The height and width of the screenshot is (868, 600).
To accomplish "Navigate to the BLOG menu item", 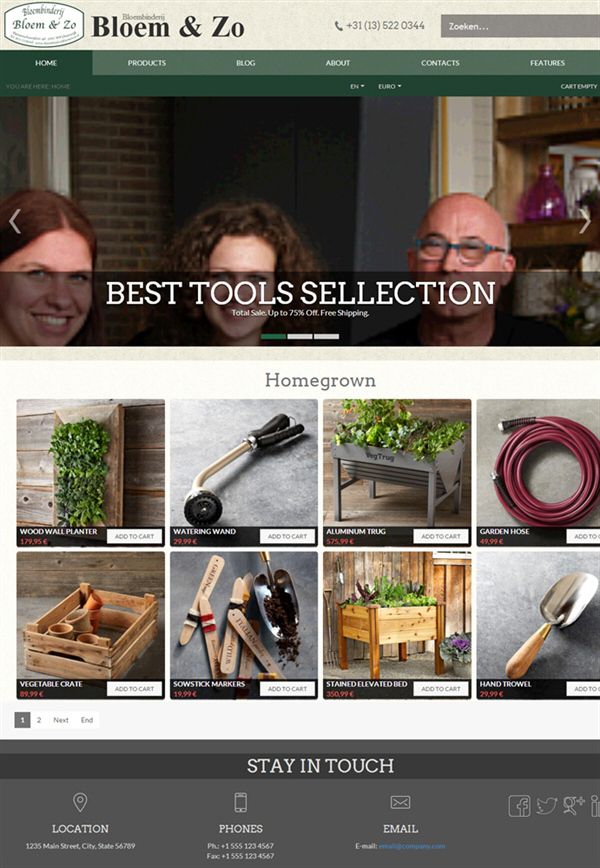I will [x=246, y=63].
